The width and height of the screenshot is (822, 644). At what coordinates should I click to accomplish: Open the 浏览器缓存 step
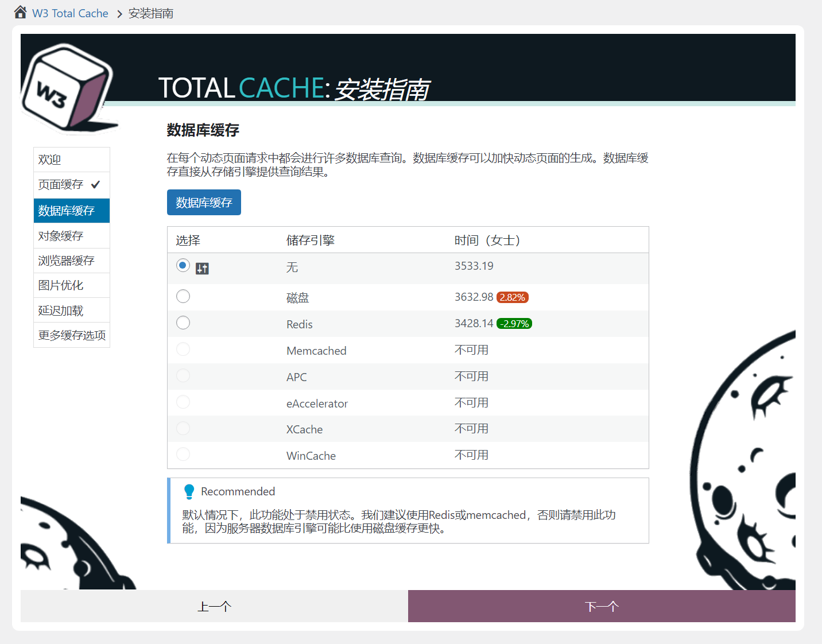tap(71, 261)
